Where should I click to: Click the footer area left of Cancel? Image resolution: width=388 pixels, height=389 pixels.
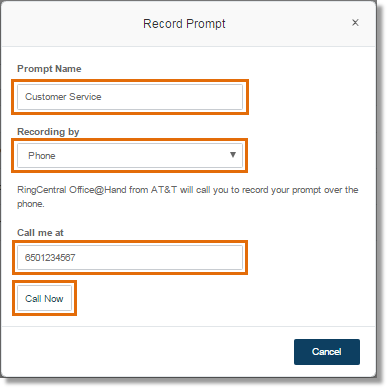[x=147, y=352]
